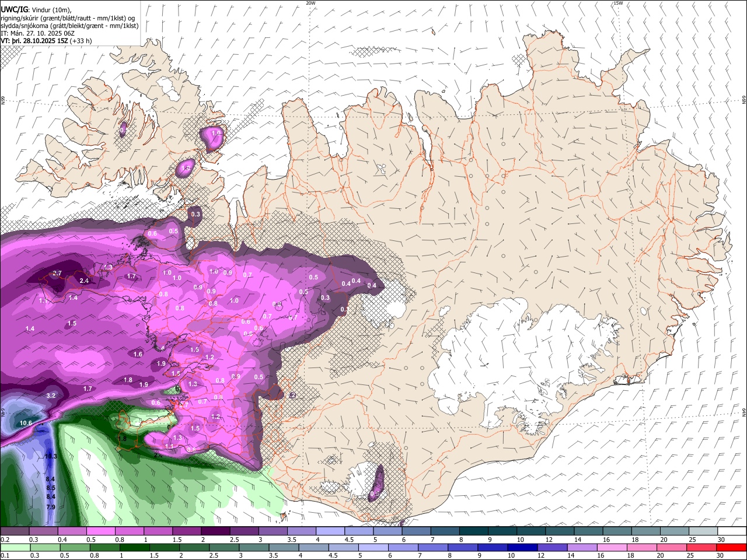Click the light pink 16–18 lower legend swatch

pos(612,547)
